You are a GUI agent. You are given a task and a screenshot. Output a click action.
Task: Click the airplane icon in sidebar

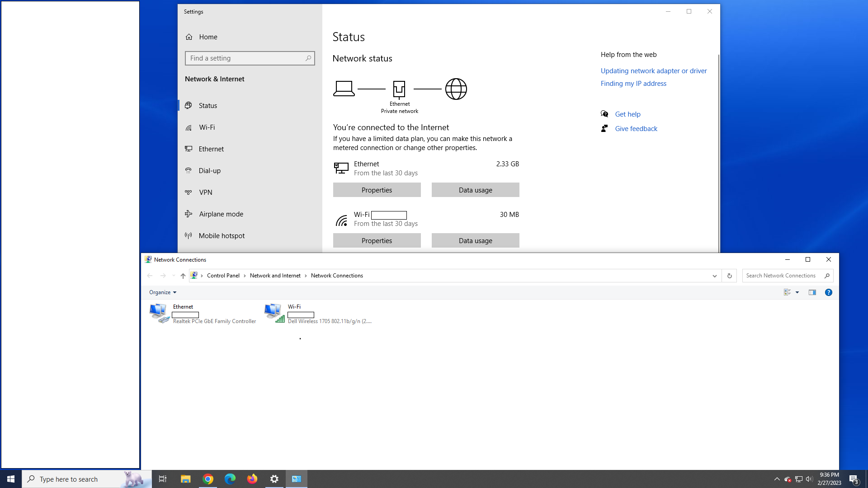click(x=189, y=214)
